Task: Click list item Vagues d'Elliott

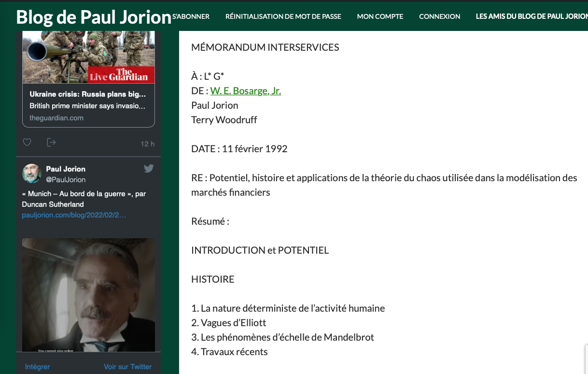Action: (x=229, y=323)
